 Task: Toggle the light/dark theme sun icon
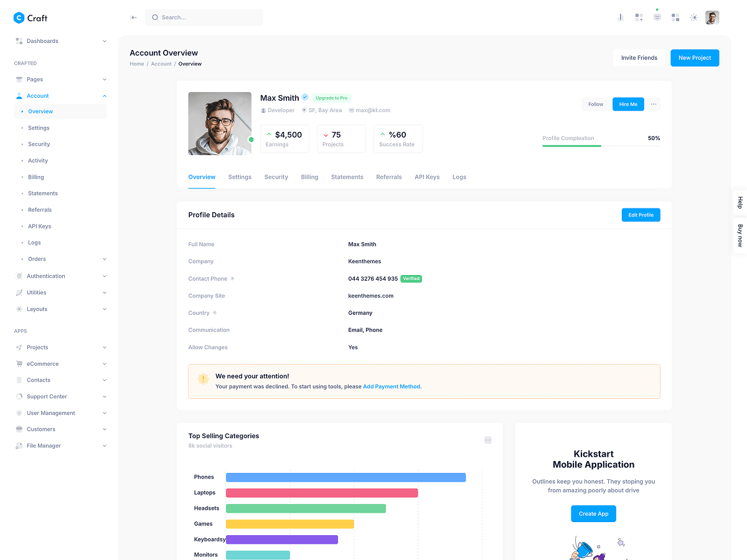coord(693,17)
